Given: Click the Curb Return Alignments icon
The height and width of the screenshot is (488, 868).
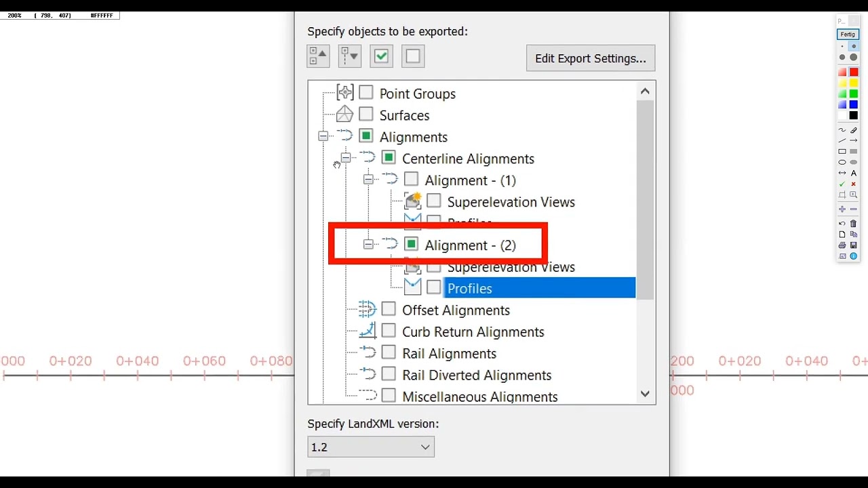Looking at the screenshot, I should point(367,331).
